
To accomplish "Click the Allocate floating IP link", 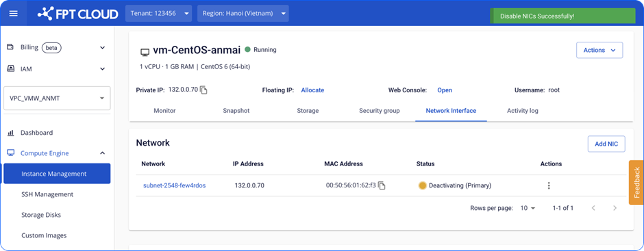I will coord(312,90).
